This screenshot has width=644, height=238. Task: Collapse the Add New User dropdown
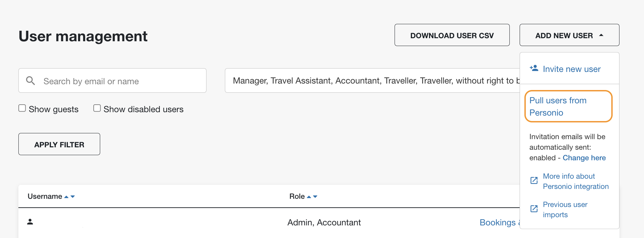coord(569,35)
